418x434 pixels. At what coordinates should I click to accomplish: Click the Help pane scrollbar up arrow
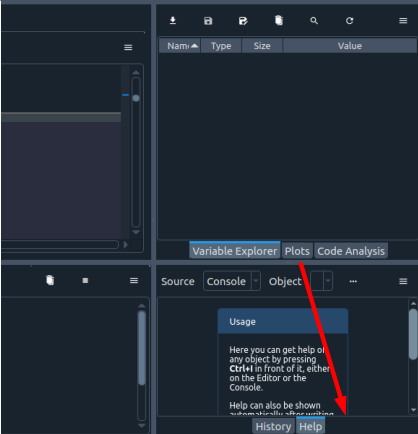click(413, 303)
